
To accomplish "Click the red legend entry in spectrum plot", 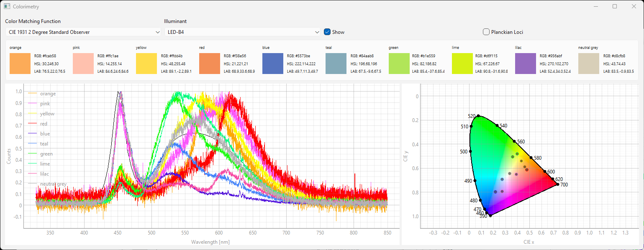I will tap(44, 124).
